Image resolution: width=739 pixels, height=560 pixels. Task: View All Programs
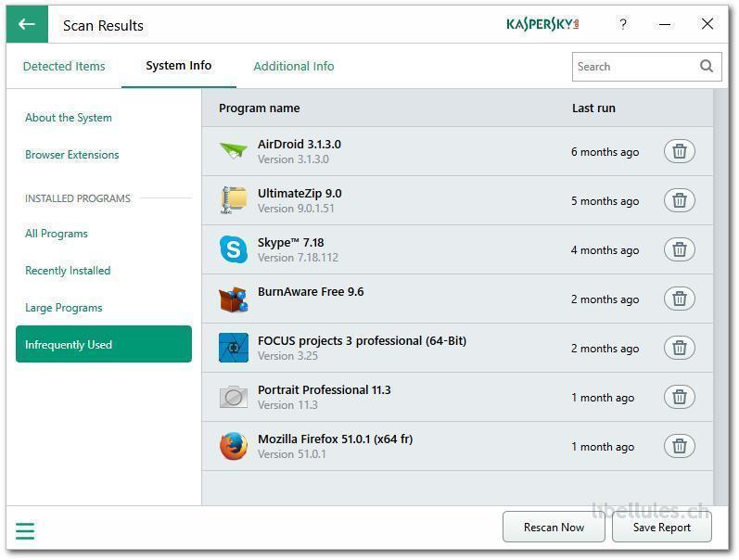coord(56,234)
